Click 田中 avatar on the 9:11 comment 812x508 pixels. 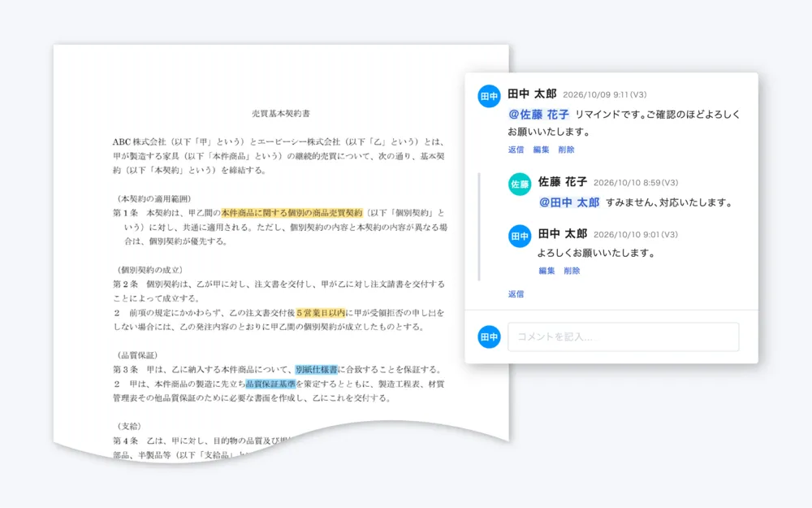tap(489, 96)
